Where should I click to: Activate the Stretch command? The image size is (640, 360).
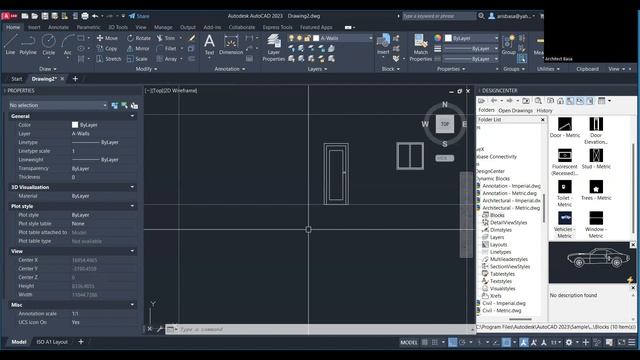109,59
